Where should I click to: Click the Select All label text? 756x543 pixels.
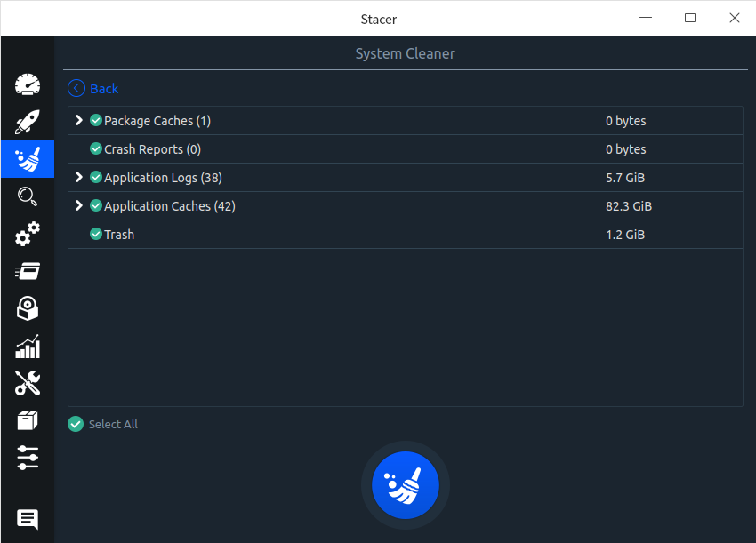(x=113, y=425)
